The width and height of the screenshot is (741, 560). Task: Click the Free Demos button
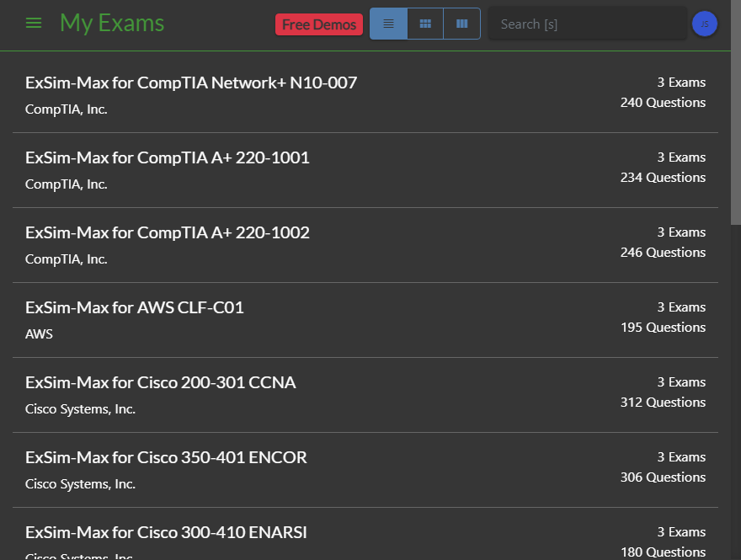point(319,24)
